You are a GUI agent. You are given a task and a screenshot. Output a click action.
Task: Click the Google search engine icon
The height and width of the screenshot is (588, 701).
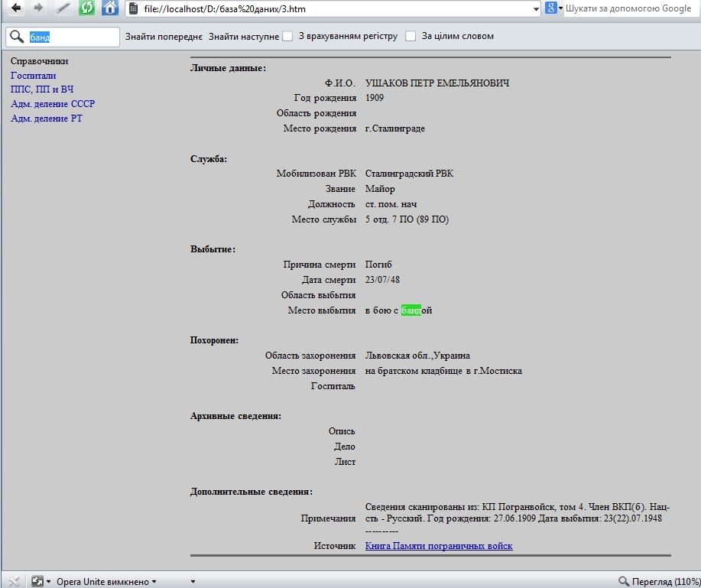550,8
